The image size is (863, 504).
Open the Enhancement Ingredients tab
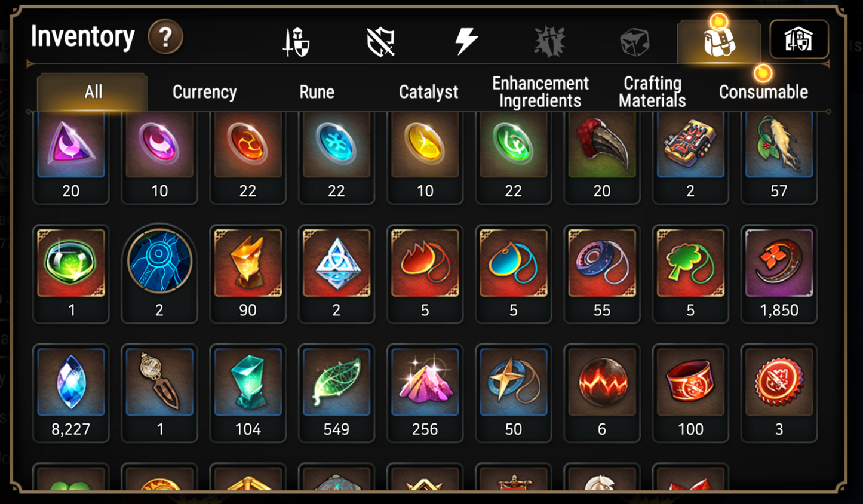(540, 92)
